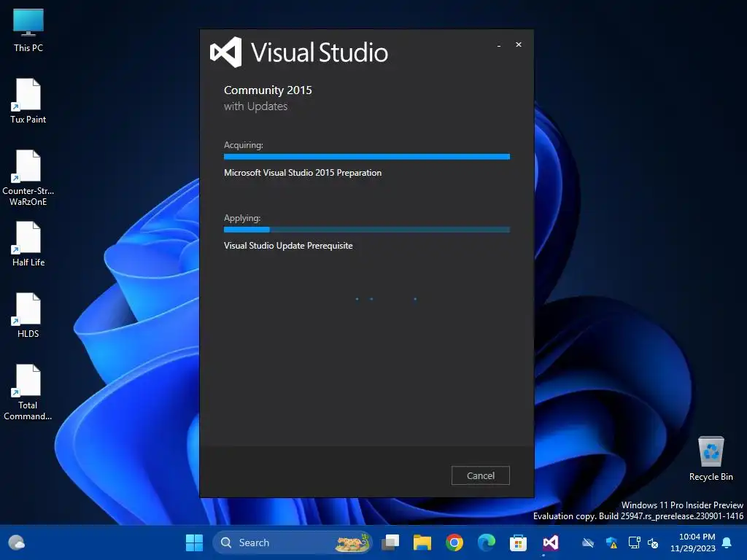Open notifications bell icon

[727, 542]
